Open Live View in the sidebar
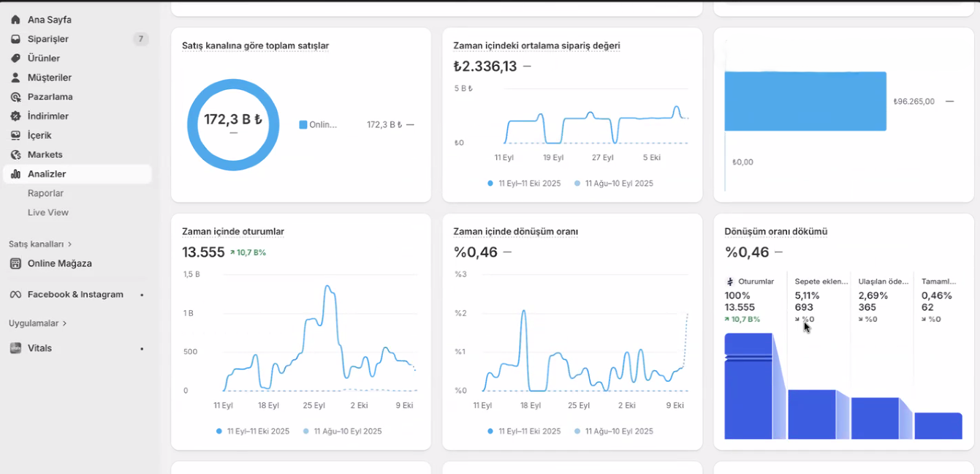 (48, 213)
